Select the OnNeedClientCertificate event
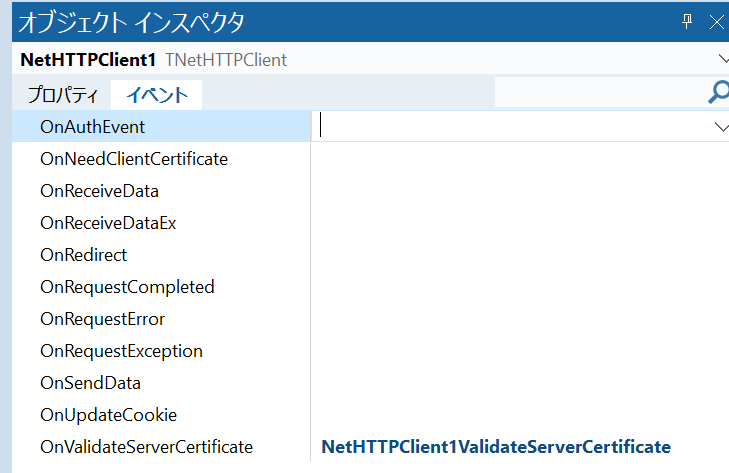The width and height of the screenshot is (729, 473). pyautogui.click(x=134, y=159)
